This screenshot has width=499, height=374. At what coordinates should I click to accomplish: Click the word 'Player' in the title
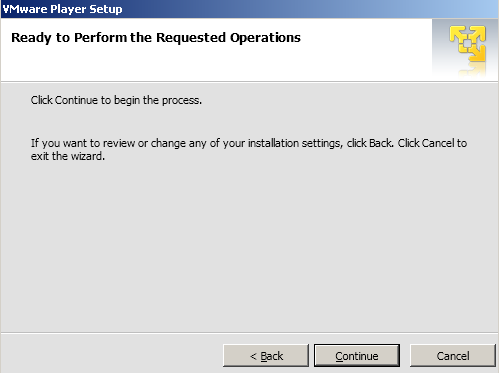pyautogui.click(x=68, y=9)
